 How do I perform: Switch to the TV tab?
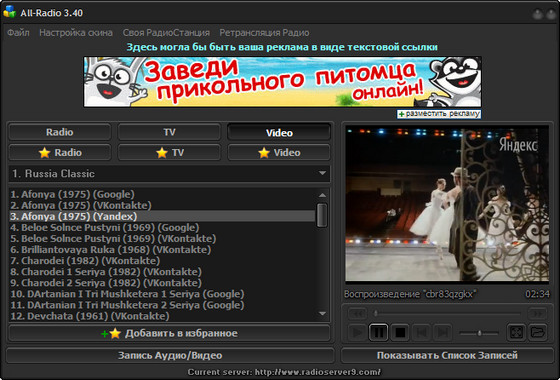169,132
